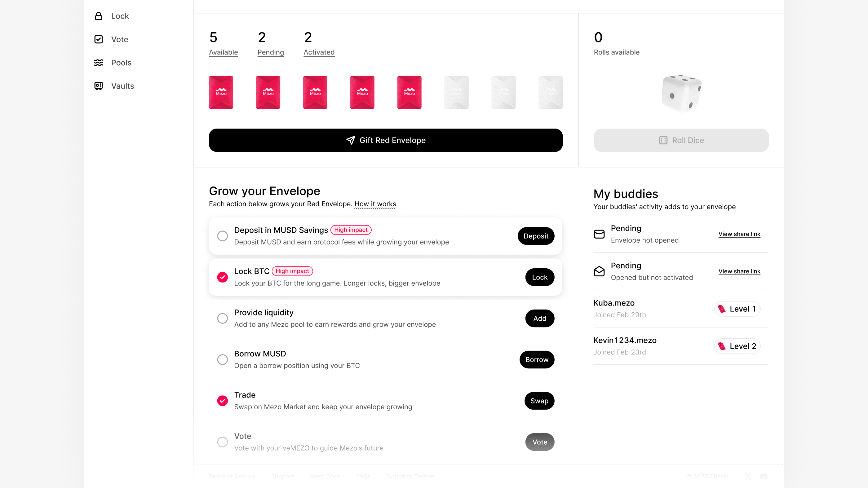Open the Available envelopes count link
This screenshot has height=488, width=868.
point(223,52)
